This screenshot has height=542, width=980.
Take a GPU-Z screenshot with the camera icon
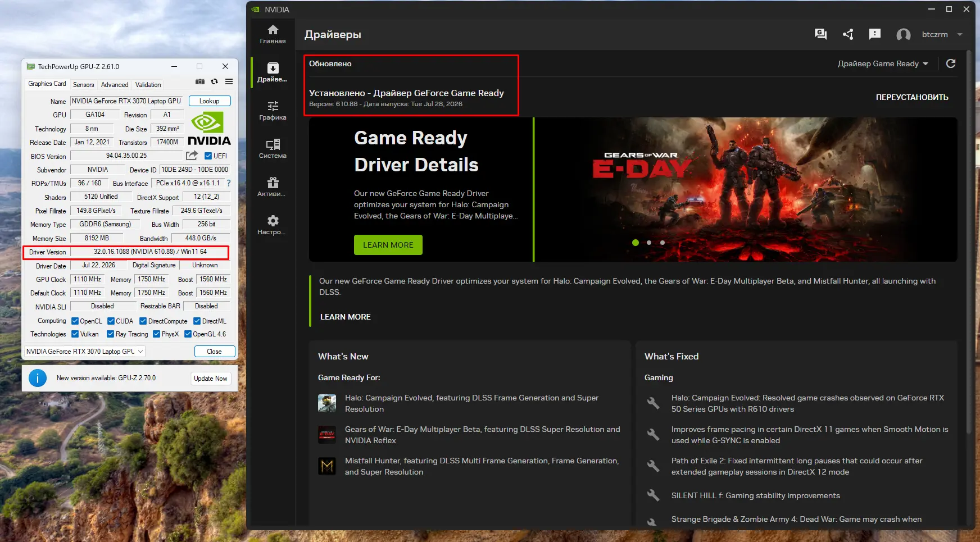200,82
